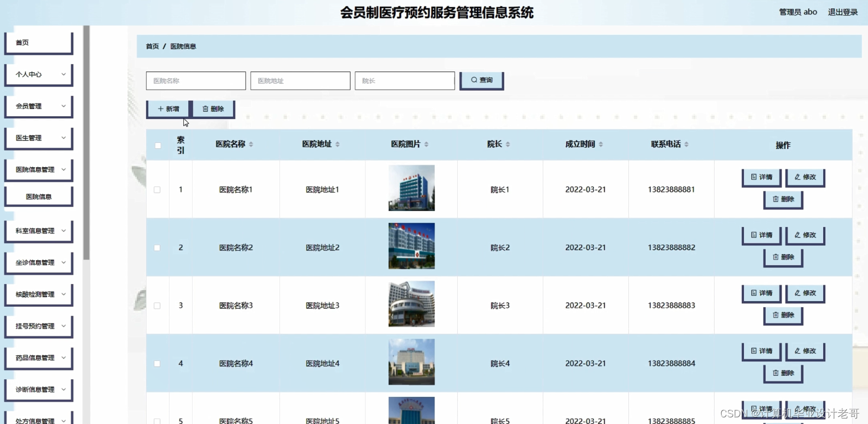Click 医院信息 breadcrumb item
The width and height of the screenshot is (868, 424).
(183, 46)
